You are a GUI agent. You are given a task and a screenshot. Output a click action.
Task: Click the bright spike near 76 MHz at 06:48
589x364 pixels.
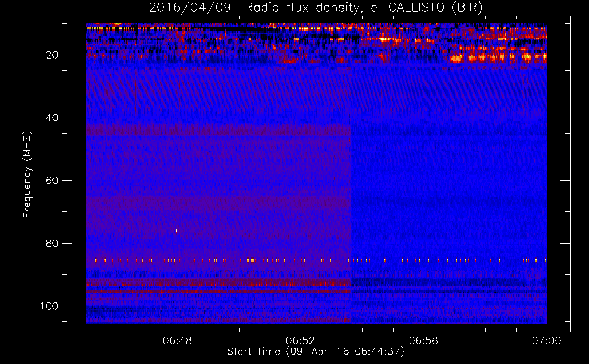tap(176, 230)
